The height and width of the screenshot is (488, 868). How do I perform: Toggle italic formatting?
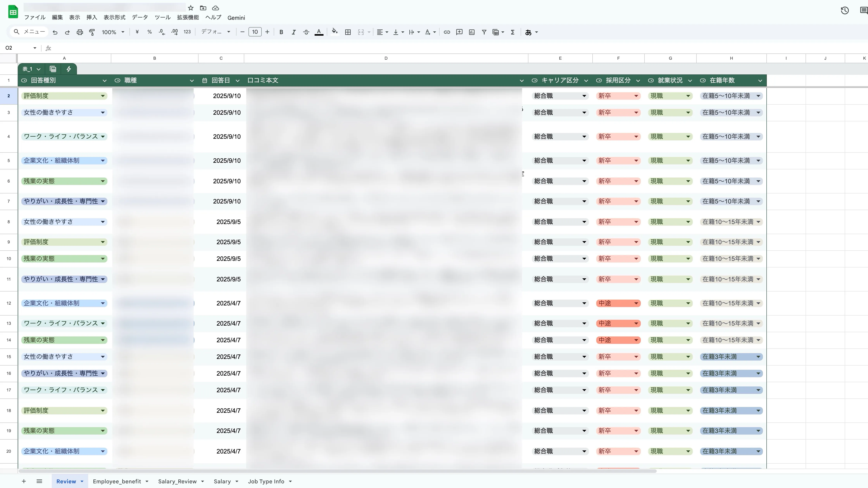[x=293, y=32]
